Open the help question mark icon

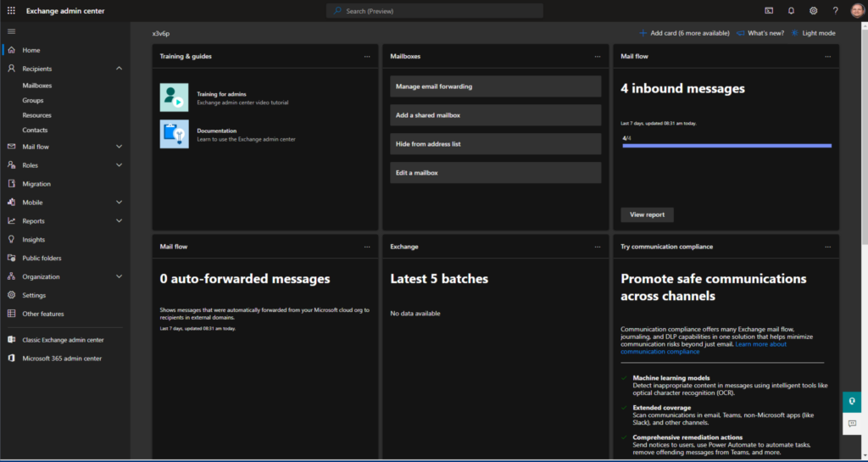point(835,10)
